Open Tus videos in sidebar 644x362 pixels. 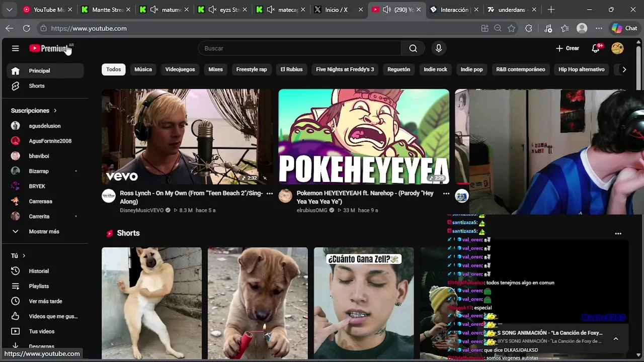tap(45, 331)
